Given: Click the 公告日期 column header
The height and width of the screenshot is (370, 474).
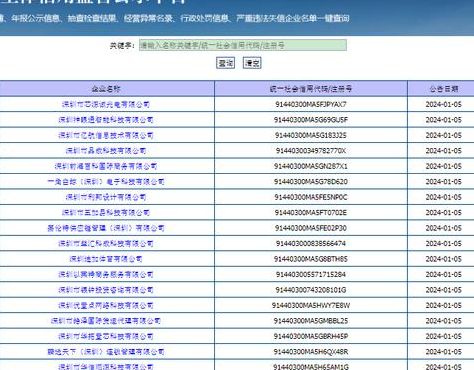Looking at the screenshot, I should point(443,89).
